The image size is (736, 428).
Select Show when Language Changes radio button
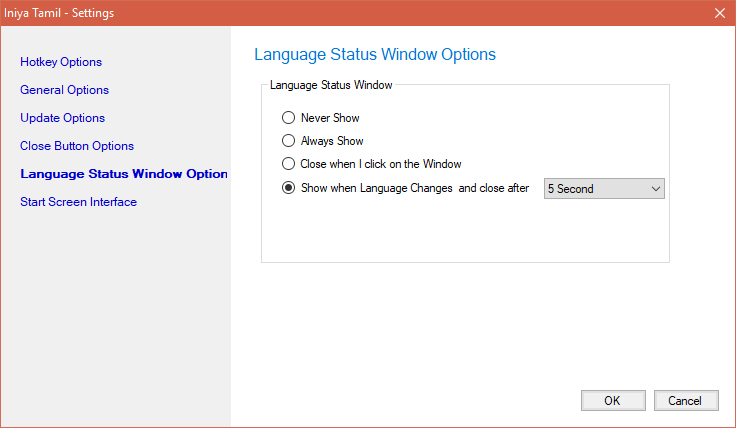(289, 188)
